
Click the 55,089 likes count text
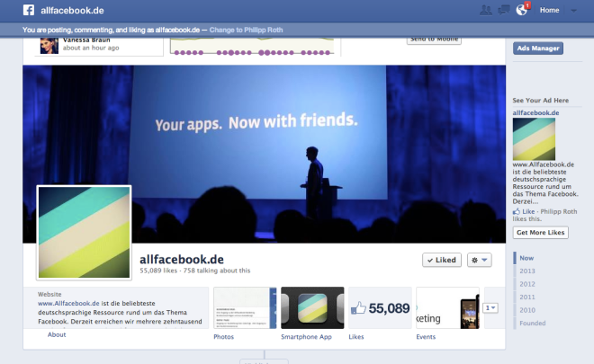[x=158, y=271]
